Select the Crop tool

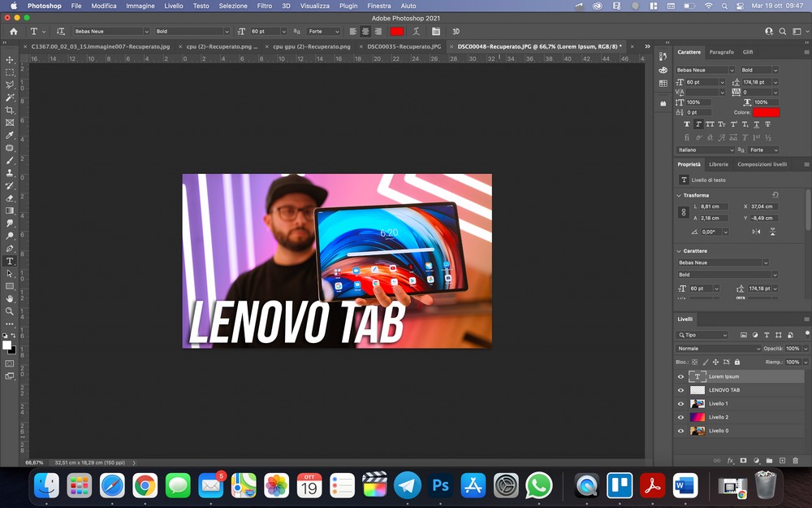coord(9,110)
